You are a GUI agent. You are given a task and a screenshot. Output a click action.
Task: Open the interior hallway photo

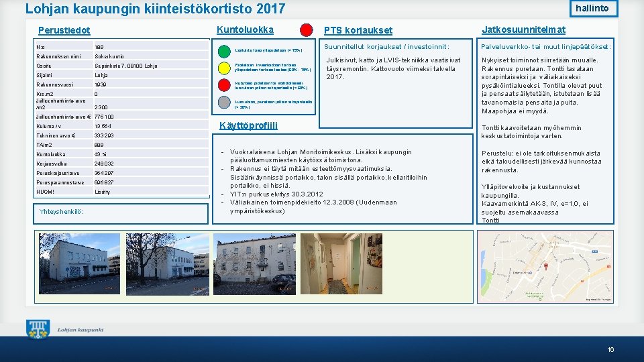tap(341, 263)
